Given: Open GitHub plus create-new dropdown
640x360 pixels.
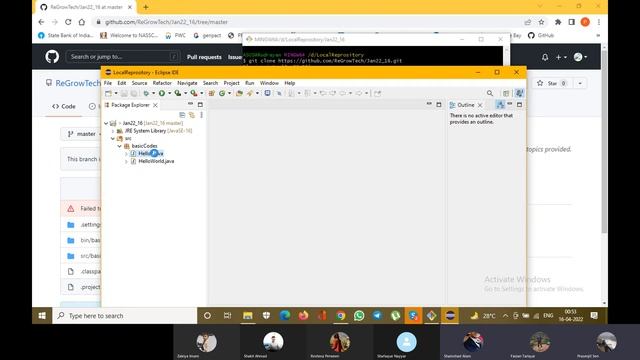Looking at the screenshot, I should coord(561,58).
